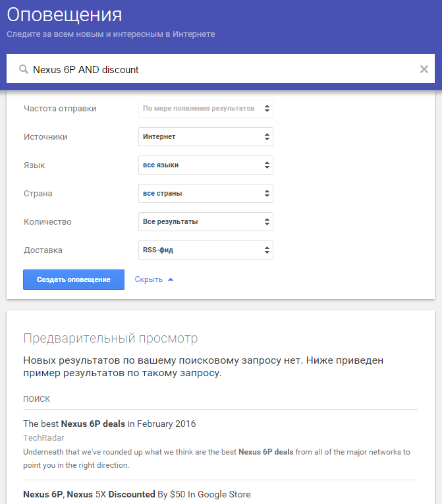Open the Доставка dropdown showing RSS-фид
The height and width of the screenshot is (504, 442).
(x=206, y=250)
